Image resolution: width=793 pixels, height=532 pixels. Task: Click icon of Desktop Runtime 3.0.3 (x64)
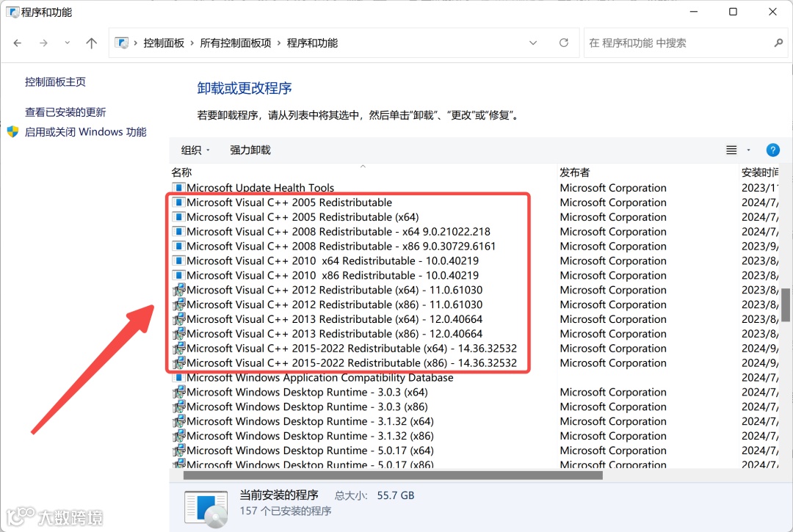pyautogui.click(x=178, y=393)
